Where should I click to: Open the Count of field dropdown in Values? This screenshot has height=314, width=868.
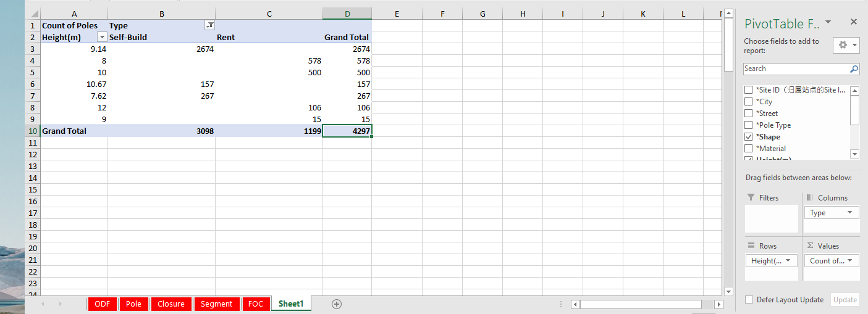point(850,261)
